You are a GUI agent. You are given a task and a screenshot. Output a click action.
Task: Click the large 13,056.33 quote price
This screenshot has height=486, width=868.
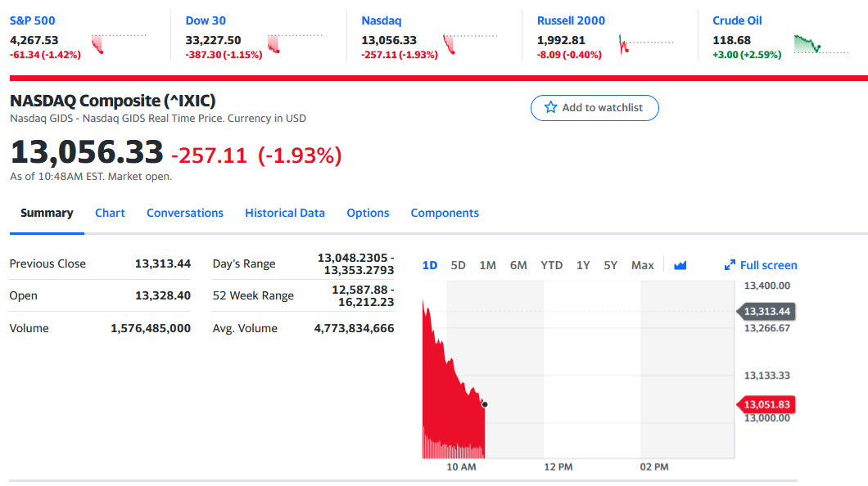pyautogui.click(x=87, y=152)
